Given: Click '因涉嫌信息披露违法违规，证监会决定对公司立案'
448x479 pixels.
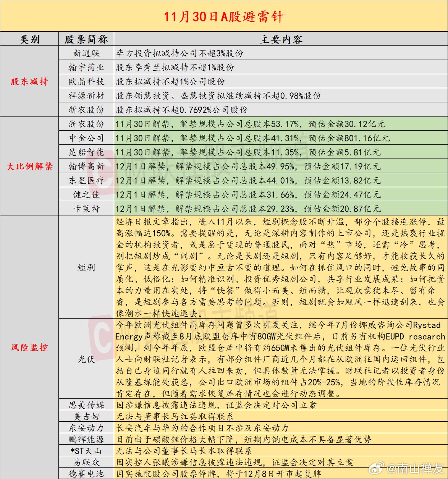Looking at the screenshot, I should [281, 405].
